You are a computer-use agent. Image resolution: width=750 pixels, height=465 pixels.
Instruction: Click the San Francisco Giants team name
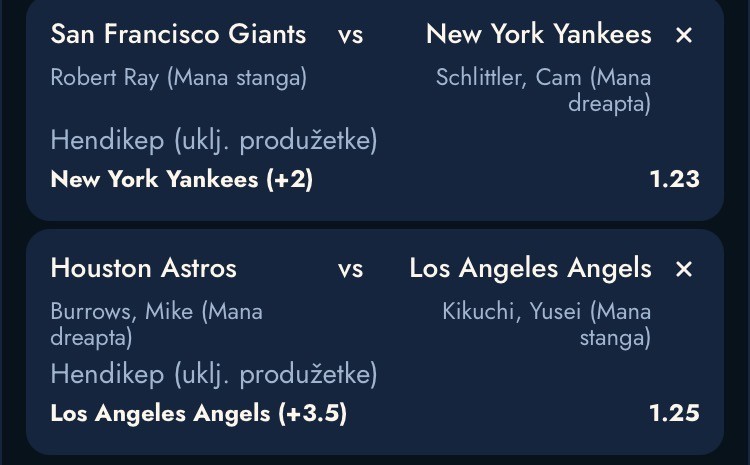pyautogui.click(x=178, y=35)
